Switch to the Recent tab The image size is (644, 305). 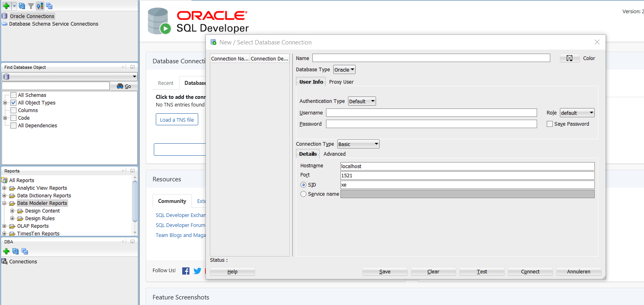166,83
